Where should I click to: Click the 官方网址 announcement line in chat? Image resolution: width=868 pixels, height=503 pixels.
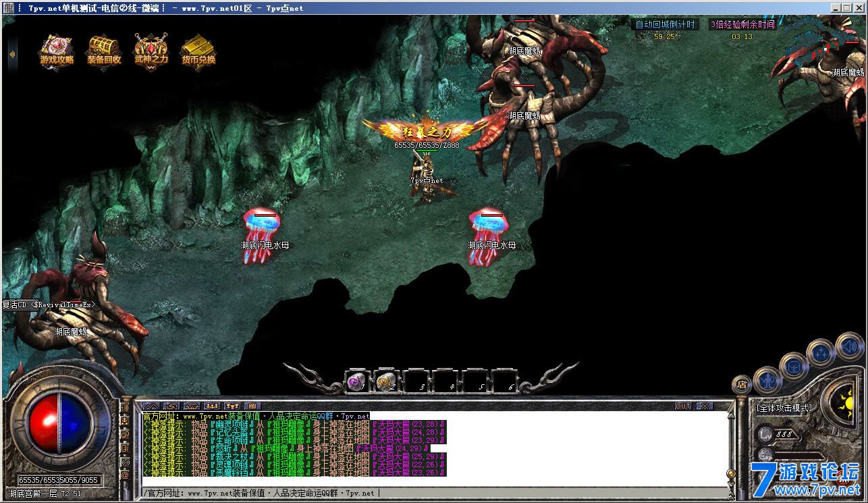coord(256,417)
